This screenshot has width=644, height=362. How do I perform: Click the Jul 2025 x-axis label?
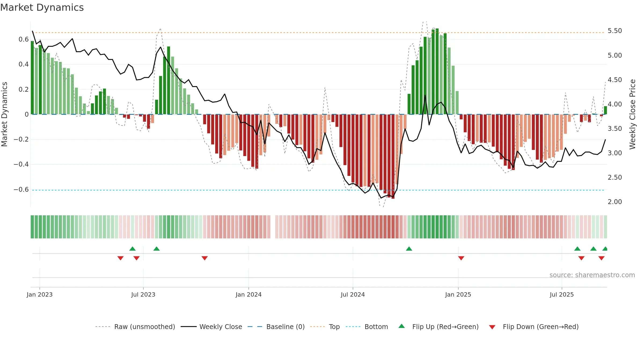click(x=562, y=294)
